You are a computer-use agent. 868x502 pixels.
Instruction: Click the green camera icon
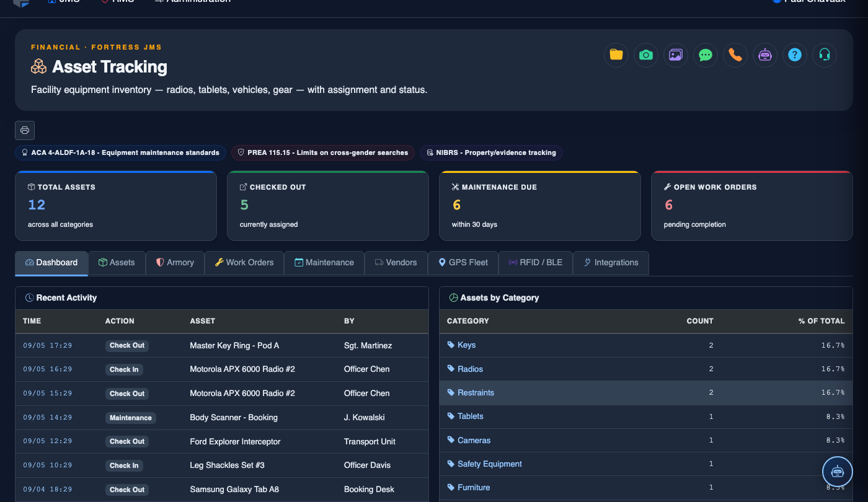tap(646, 55)
